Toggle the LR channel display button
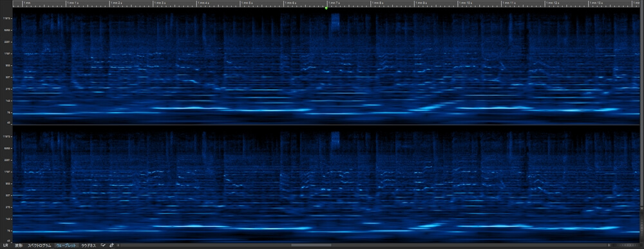The width and height of the screenshot is (644, 249). (6, 245)
